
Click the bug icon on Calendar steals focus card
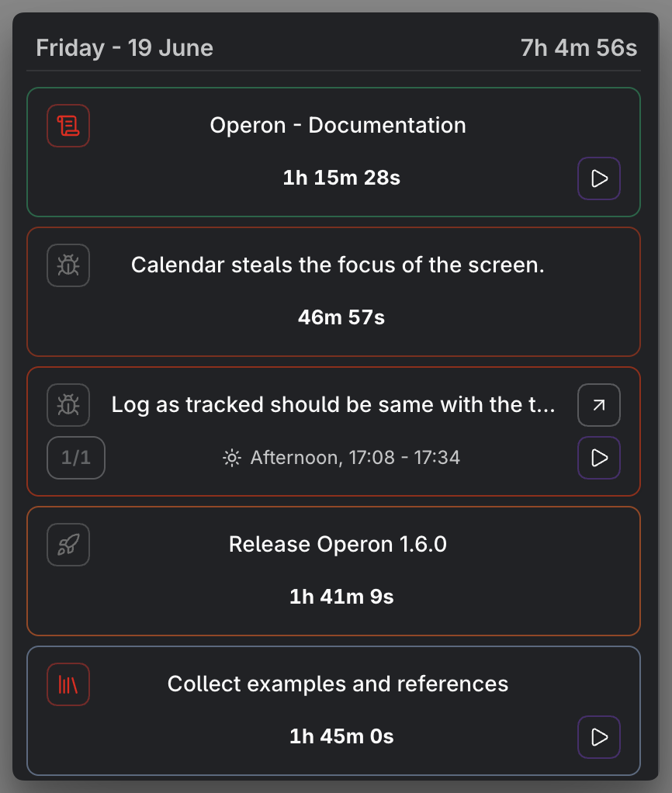coord(68,265)
